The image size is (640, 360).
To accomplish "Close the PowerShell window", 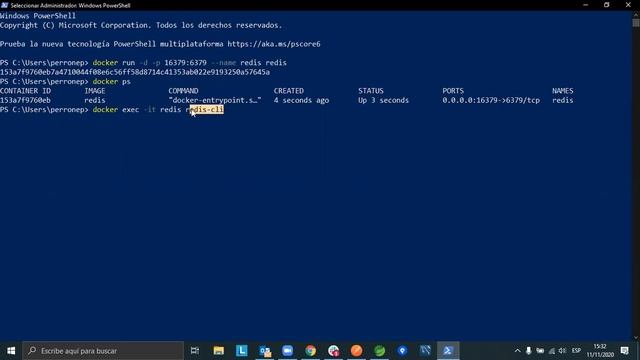I will click(x=628, y=5).
